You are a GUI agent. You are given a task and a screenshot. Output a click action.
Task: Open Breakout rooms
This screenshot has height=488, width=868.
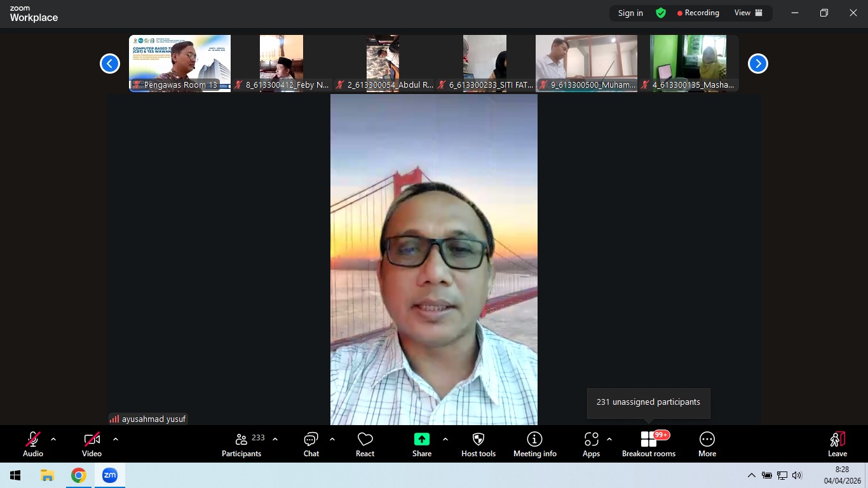click(x=648, y=444)
